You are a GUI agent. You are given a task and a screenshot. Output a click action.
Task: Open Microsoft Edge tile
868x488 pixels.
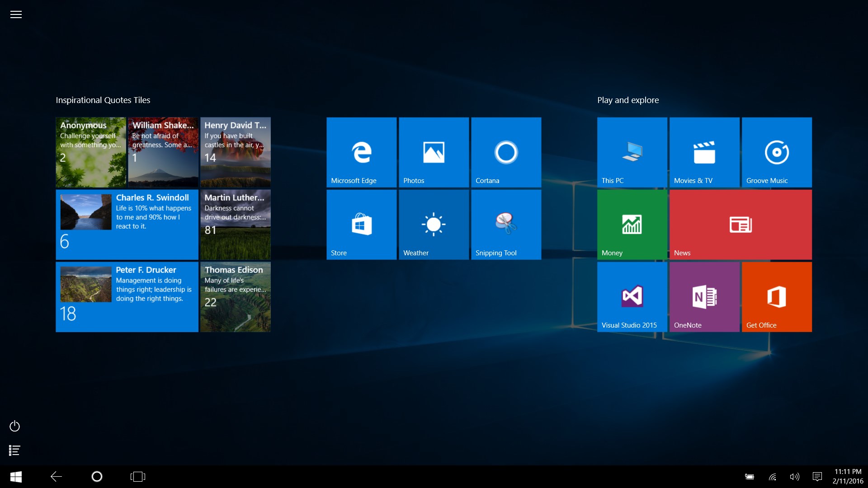pos(361,152)
